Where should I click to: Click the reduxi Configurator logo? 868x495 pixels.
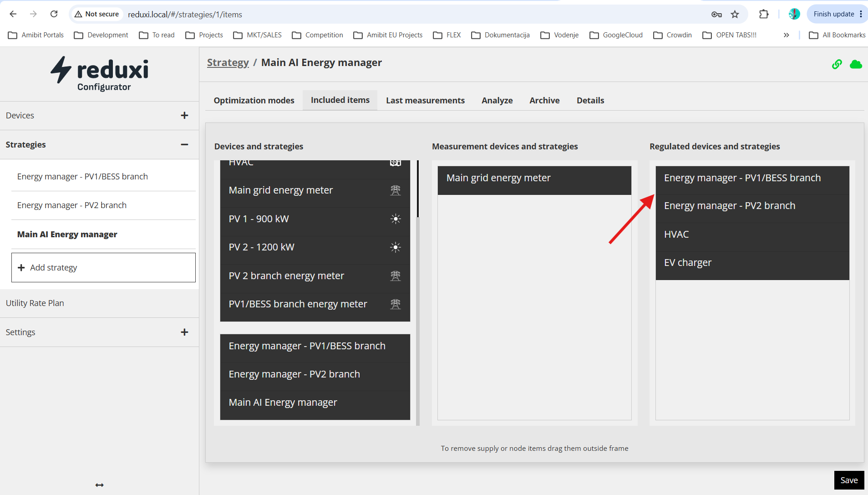coord(100,73)
